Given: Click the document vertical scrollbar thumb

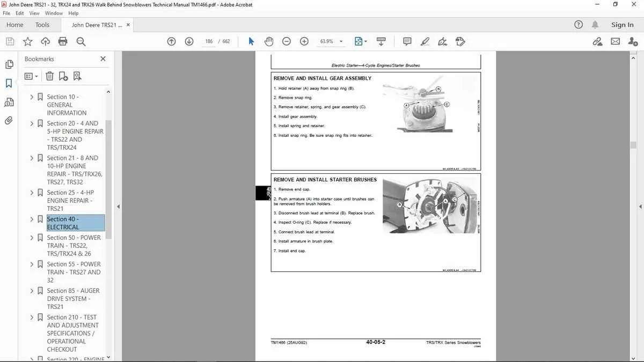Looking at the screenshot, I should pyautogui.click(x=633, y=145).
